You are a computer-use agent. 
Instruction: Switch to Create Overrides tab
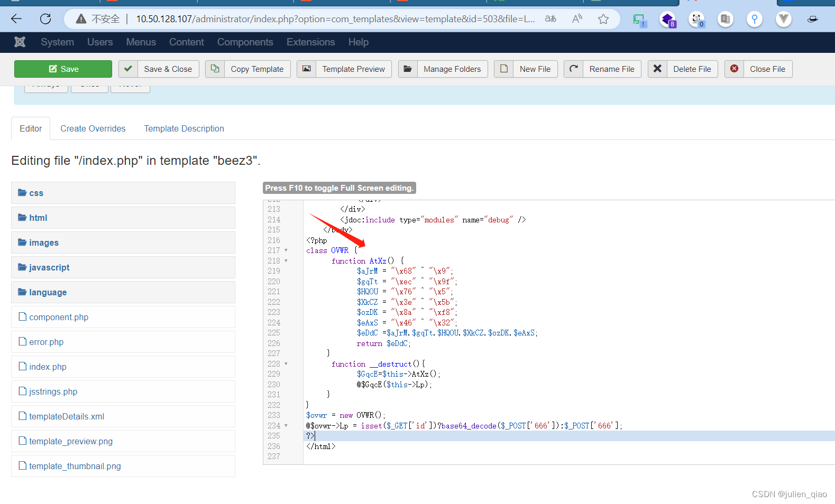tap(93, 128)
